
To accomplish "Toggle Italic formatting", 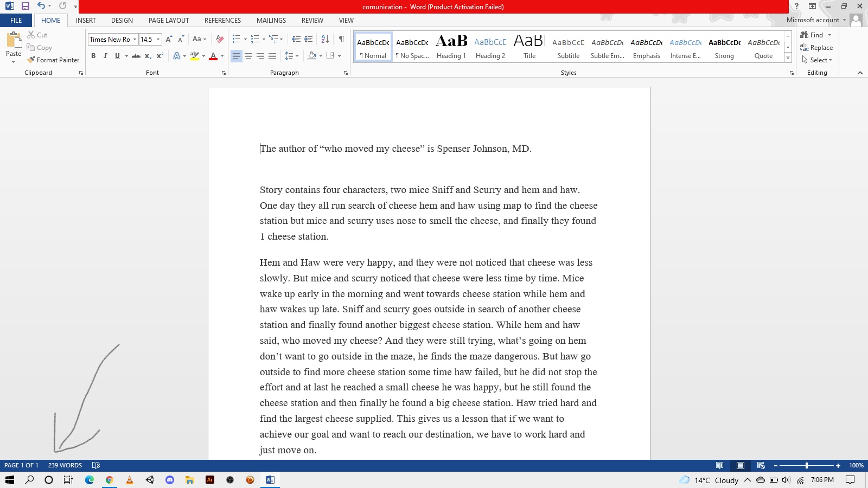I will pyautogui.click(x=105, y=56).
